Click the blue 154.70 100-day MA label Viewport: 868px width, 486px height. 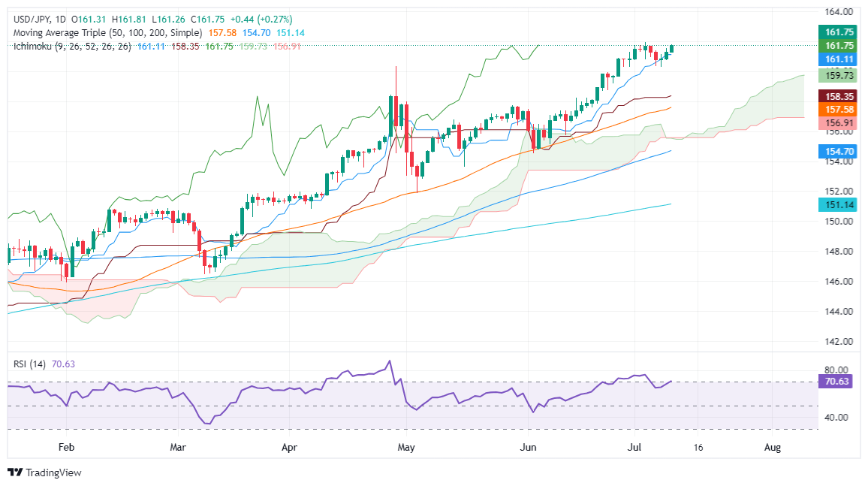point(838,151)
